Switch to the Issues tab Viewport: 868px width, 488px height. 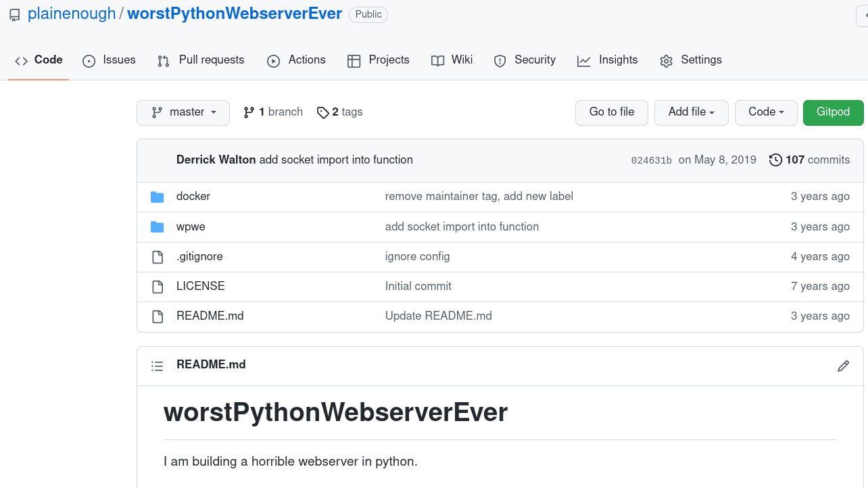point(109,60)
